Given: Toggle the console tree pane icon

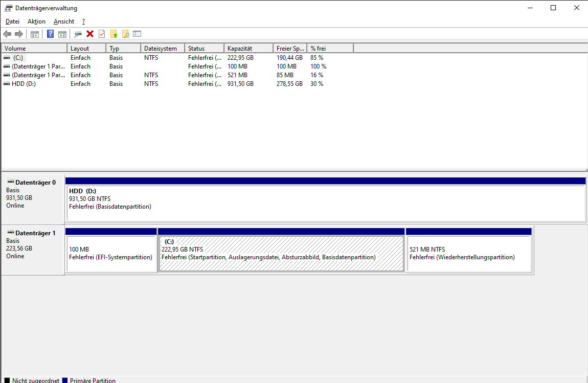Looking at the screenshot, I should point(34,34).
